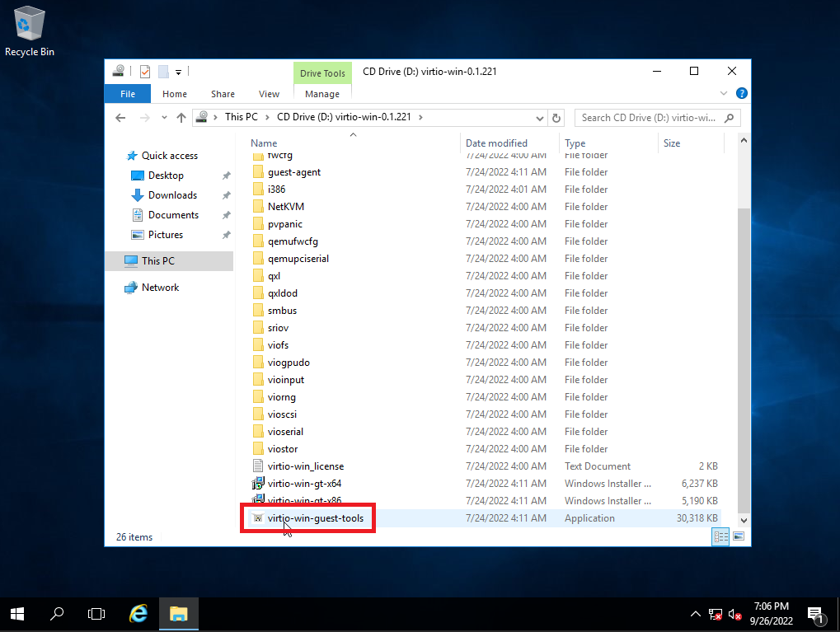Select the pvpanic folder icon

[258, 224]
